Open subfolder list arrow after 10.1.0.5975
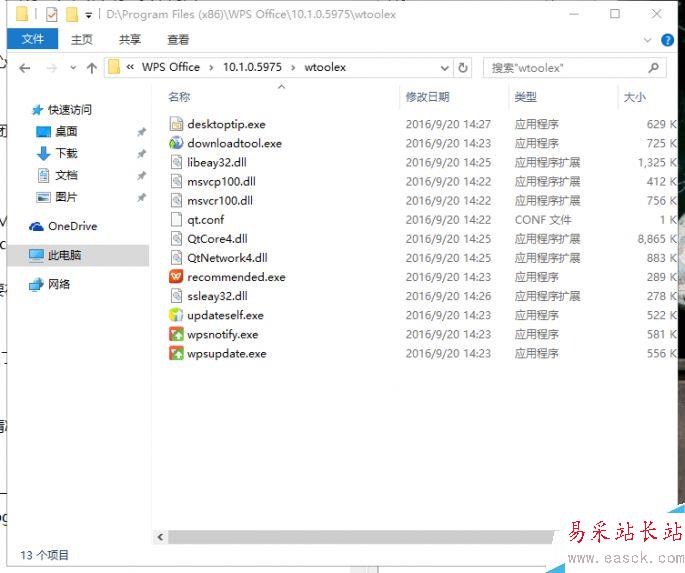This screenshot has height=573, width=685. 293,68
